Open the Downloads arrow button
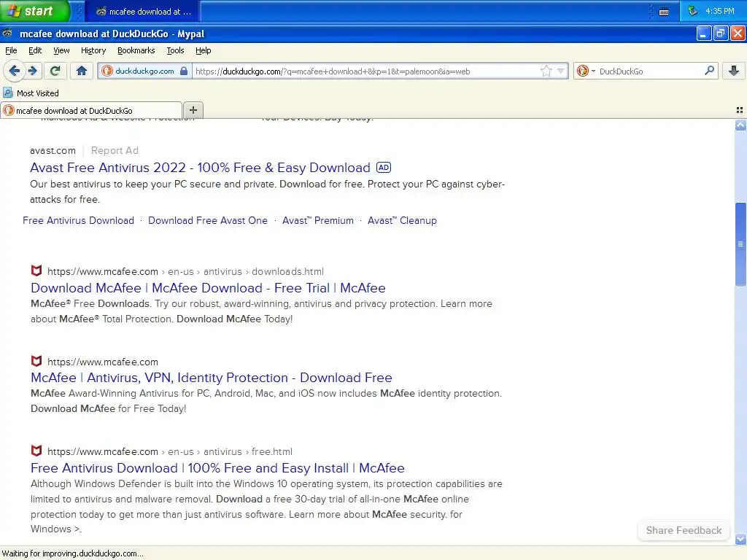The image size is (747, 560). coord(734,71)
